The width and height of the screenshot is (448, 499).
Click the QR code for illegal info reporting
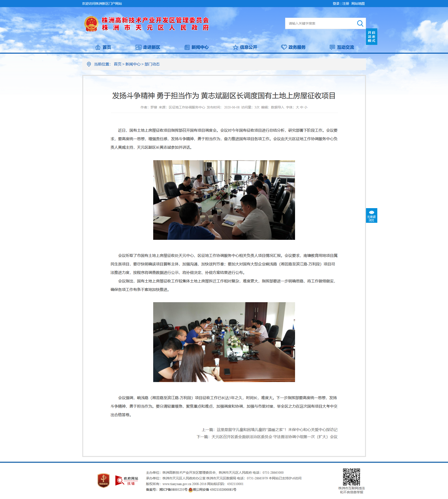(x=352, y=477)
